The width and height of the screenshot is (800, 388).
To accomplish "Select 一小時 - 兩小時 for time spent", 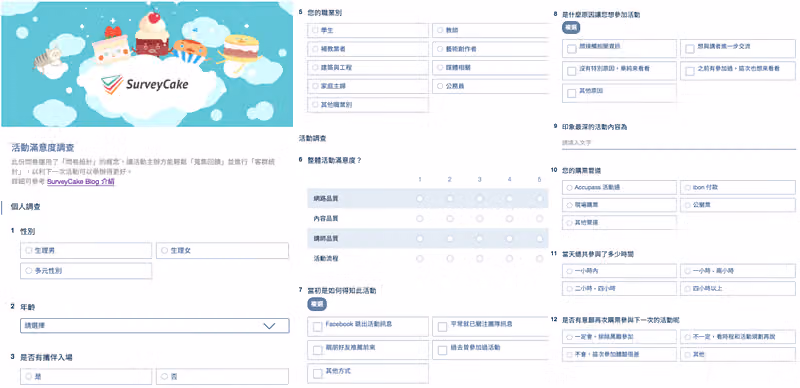I will (x=738, y=271).
